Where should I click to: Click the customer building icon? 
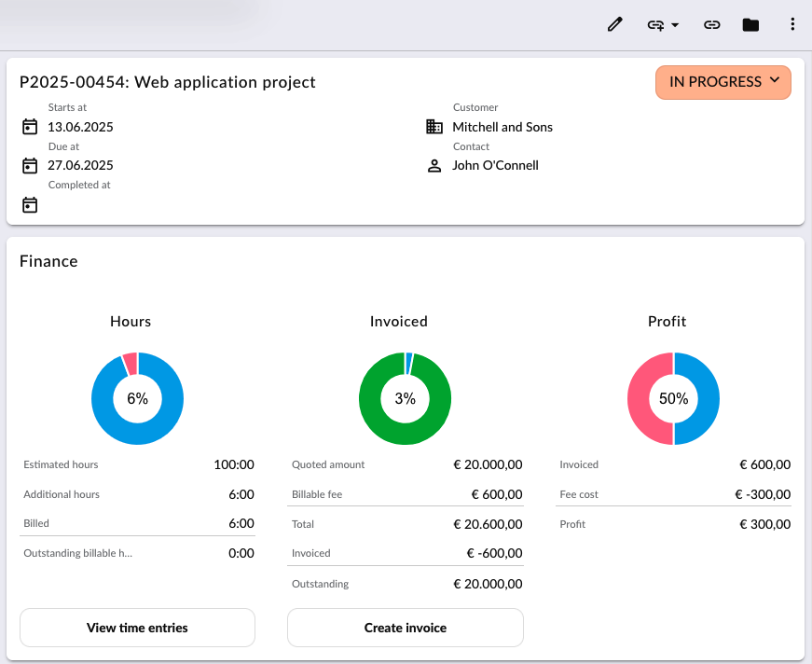click(434, 127)
